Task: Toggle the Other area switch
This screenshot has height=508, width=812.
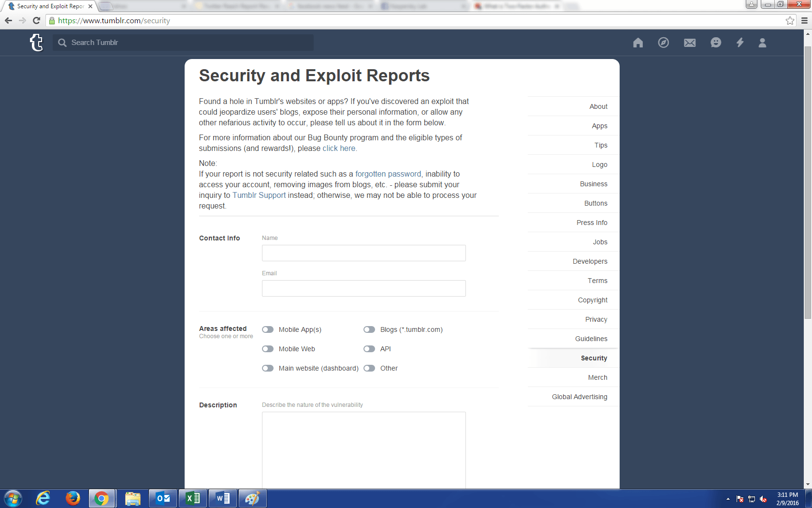Action: coord(369,368)
